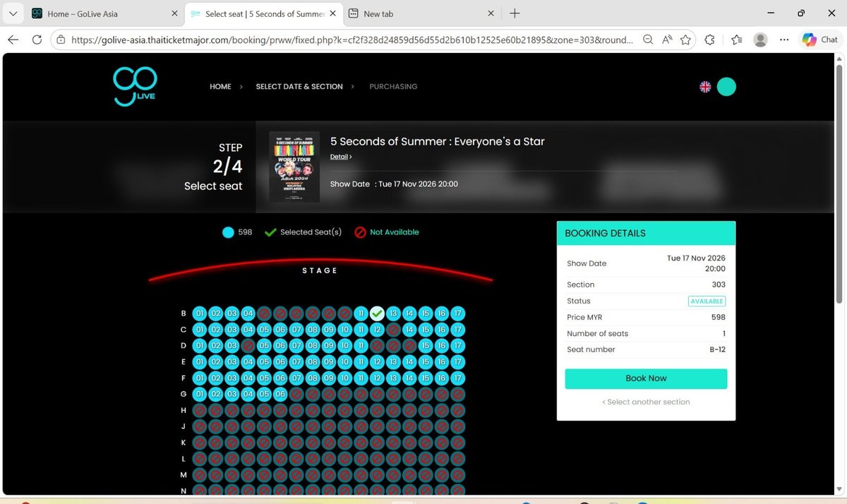Viewport: 847px width, 504px height.
Task: Add page to favorites with star icon
Action: point(685,40)
